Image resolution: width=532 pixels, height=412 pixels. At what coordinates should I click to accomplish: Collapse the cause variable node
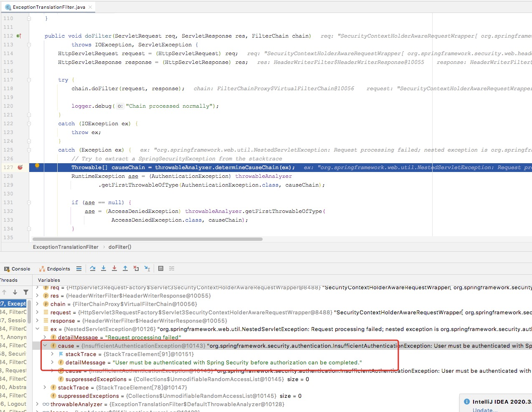(45, 346)
